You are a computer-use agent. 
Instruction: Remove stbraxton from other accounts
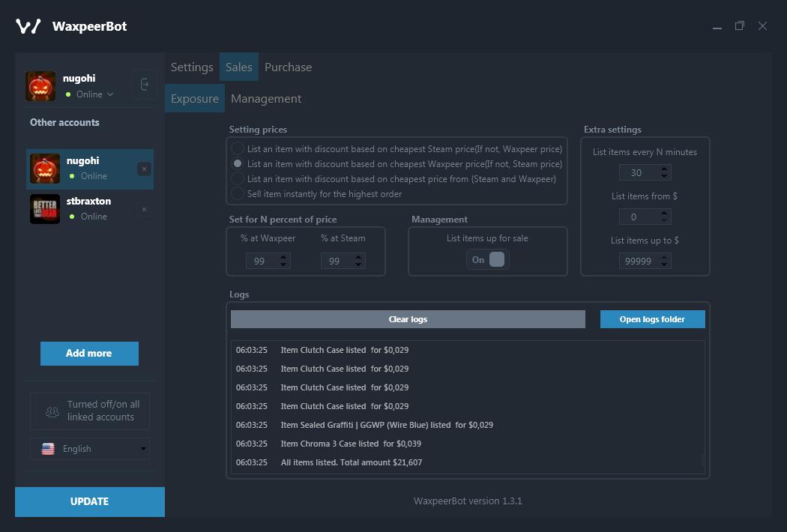144,209
